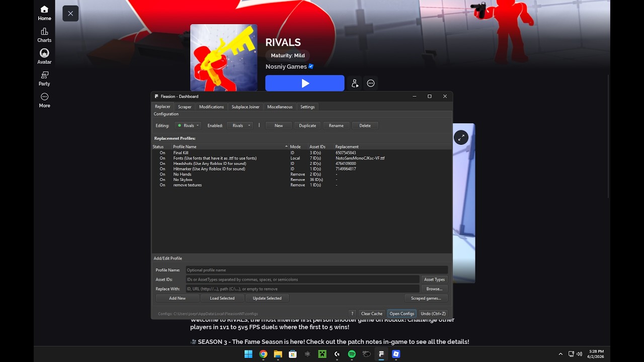
Task: Toggle the On status of No Hands
Action: tap(163, 174)
